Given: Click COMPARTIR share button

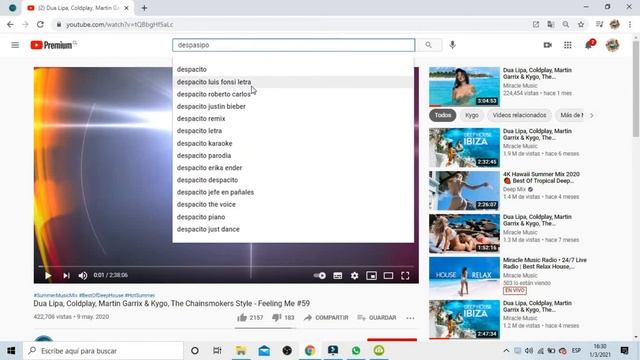Looking at the screenshot, I should 326,318.
